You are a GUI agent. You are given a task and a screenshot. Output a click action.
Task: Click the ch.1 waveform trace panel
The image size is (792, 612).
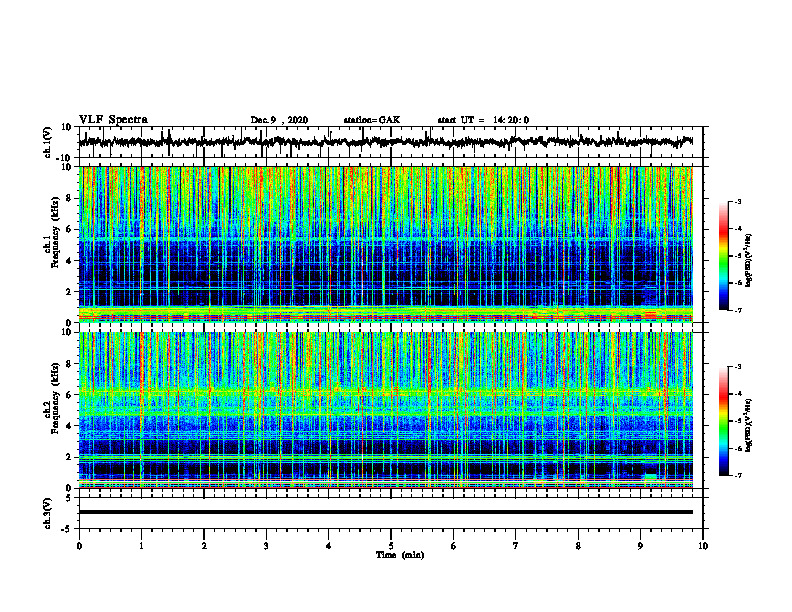pyautogui.click(x=391, y=142)
